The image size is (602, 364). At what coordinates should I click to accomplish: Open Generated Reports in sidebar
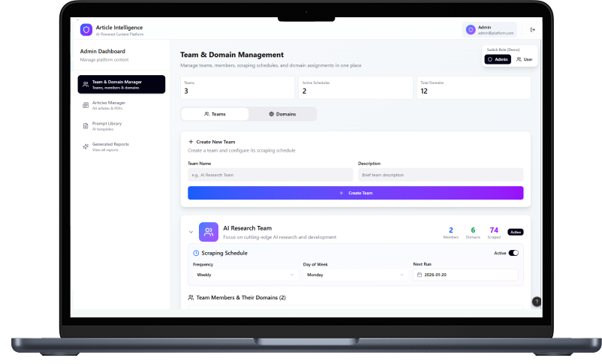[x=122, y=146]
